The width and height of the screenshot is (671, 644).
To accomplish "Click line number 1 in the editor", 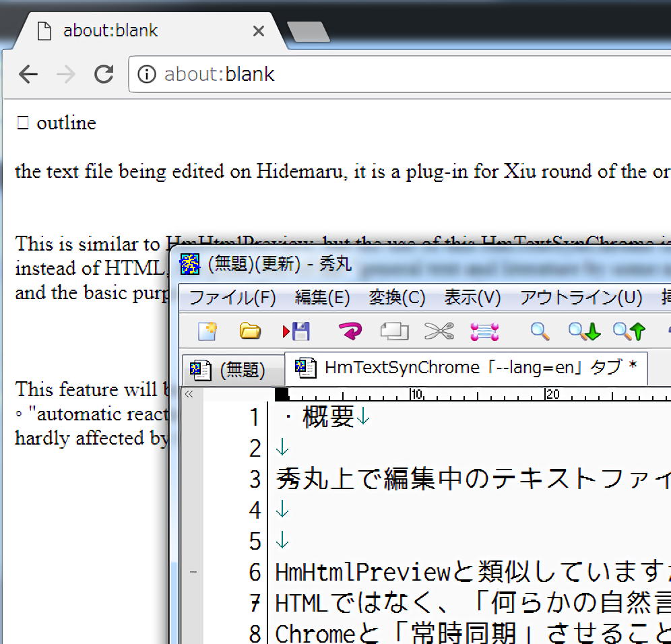I will click(x=255, y=417).
